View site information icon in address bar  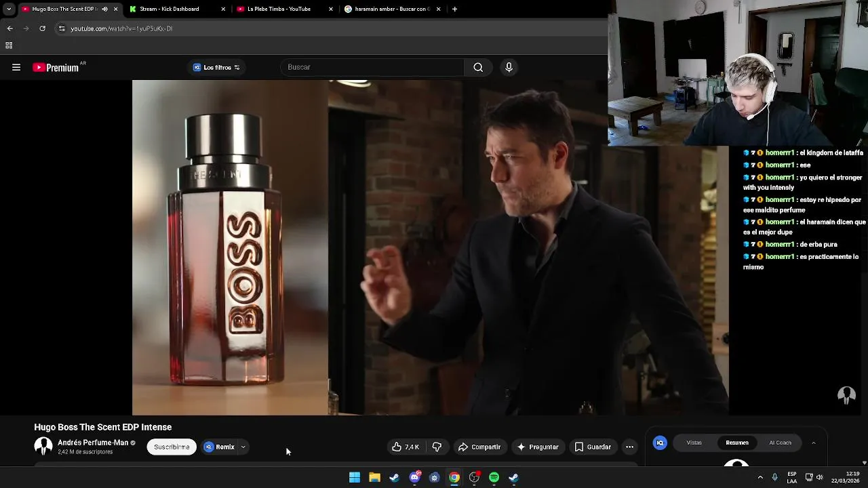62,28
